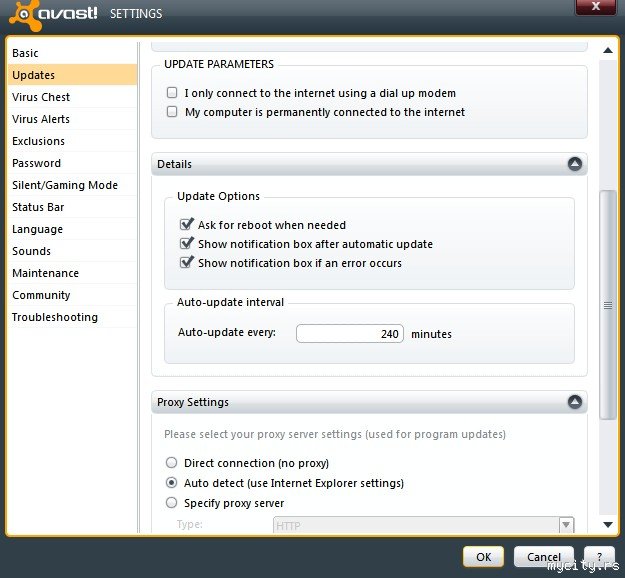This screenshot has height=578, width=625.
Task: Switch to Silent/Gaming Mode settings
Action: 65,185
